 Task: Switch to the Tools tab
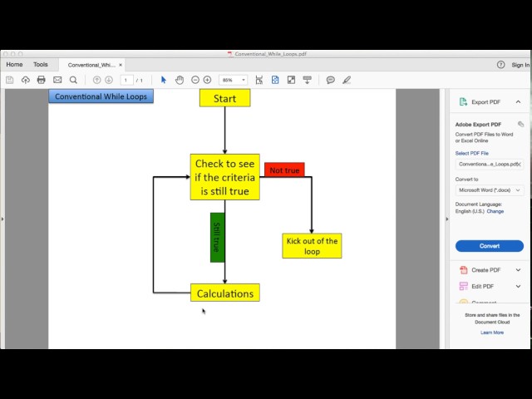coord(41,65)
